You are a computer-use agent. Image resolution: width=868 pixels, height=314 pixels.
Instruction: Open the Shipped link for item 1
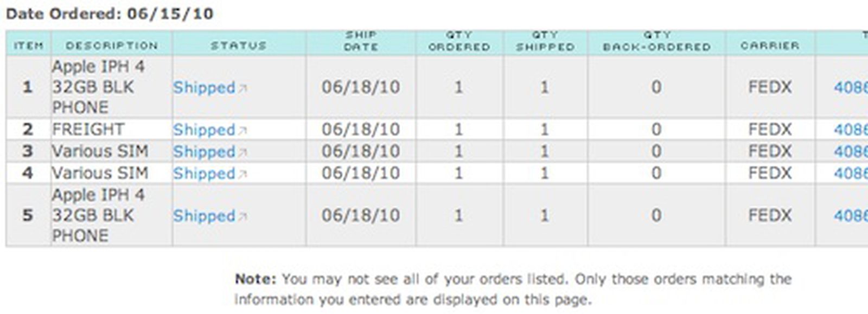[203, 88]
